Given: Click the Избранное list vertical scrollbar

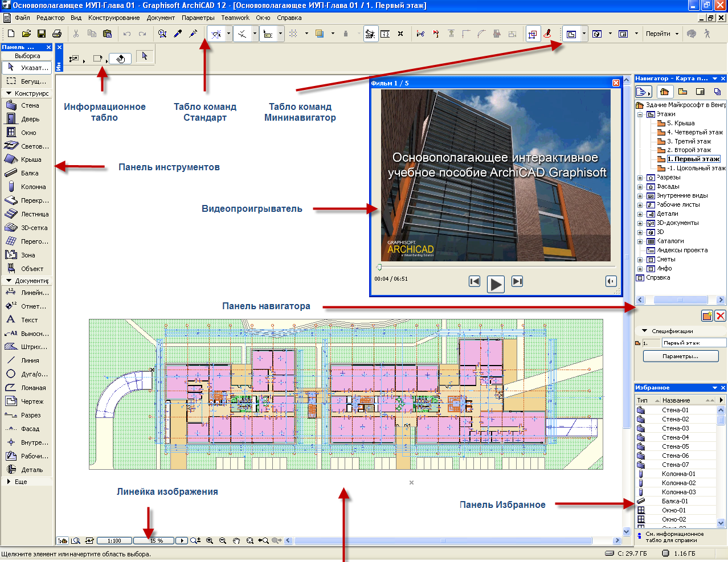Looking at the screenshot, I should click(721, 466).
